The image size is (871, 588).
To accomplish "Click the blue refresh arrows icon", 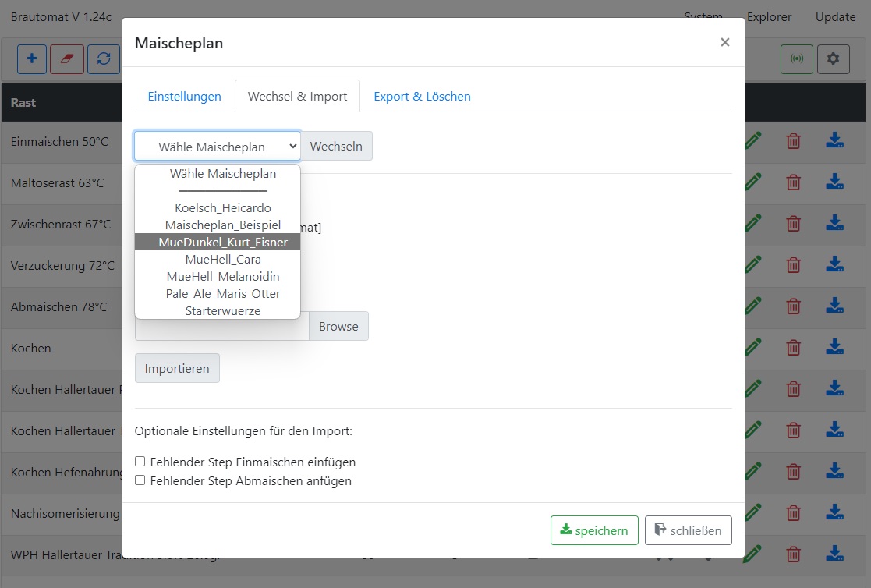I will tap(104, 59).
